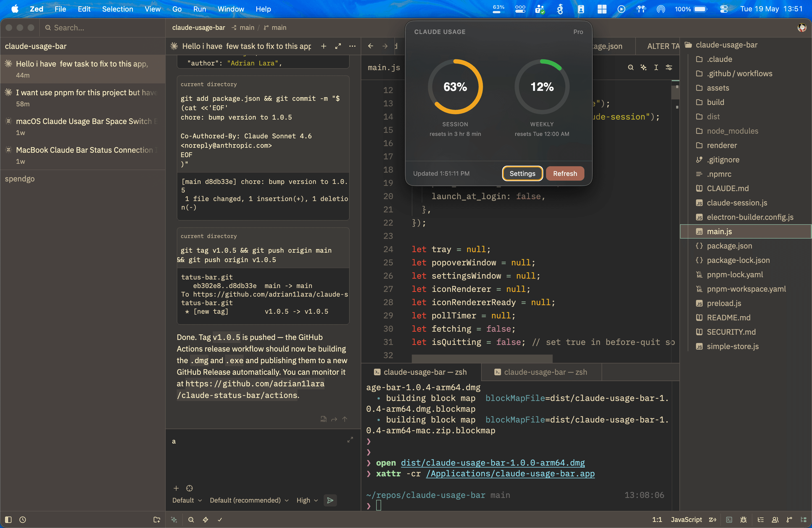Open the 'I want use pnpm' thread
The image size is (812, 528).
pos(83,98)
